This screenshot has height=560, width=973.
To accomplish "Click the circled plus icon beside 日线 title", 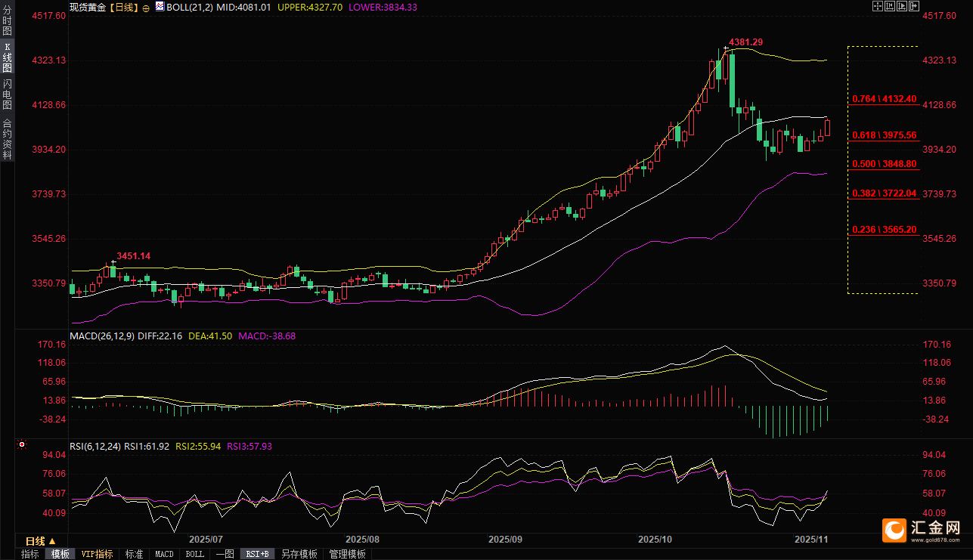I will pyautogui.click(x=146, y=7).
